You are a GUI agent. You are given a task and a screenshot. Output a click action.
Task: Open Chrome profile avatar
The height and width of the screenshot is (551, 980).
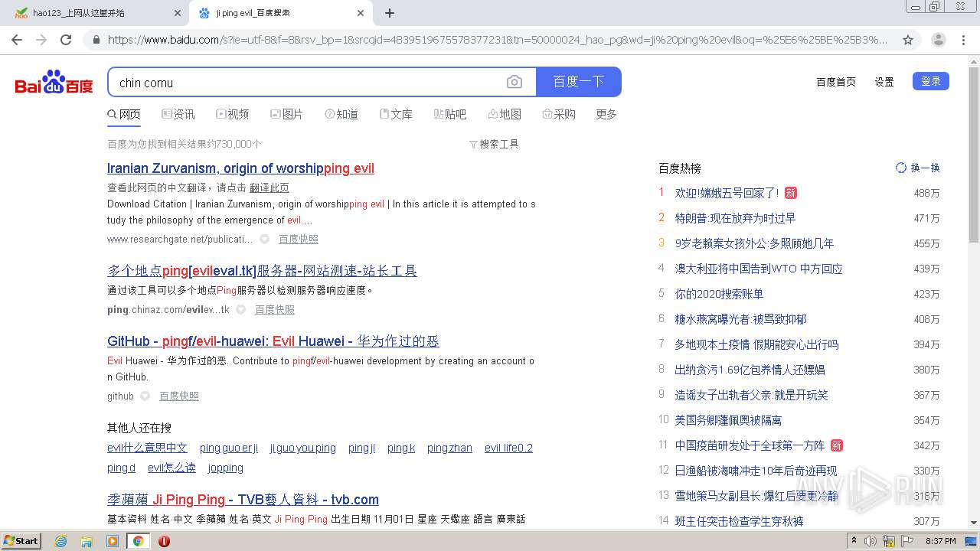(938, 40)
